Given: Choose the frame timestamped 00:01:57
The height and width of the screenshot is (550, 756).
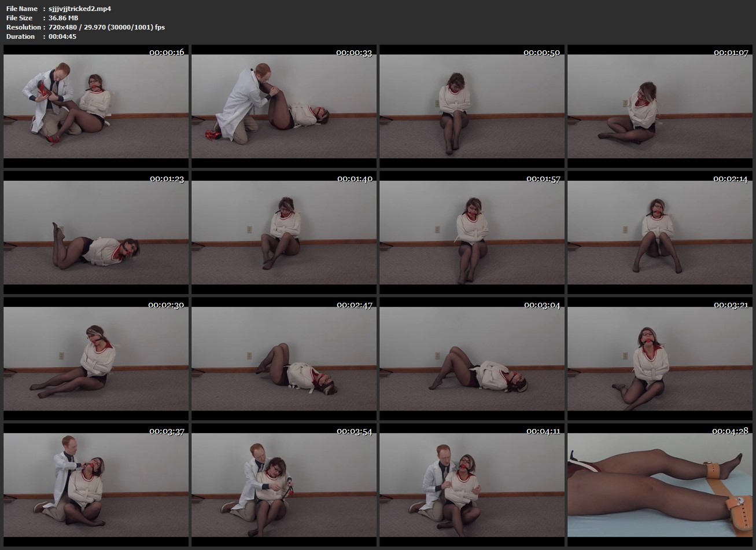Looking at the screenshot, I should tap(472, 232).
